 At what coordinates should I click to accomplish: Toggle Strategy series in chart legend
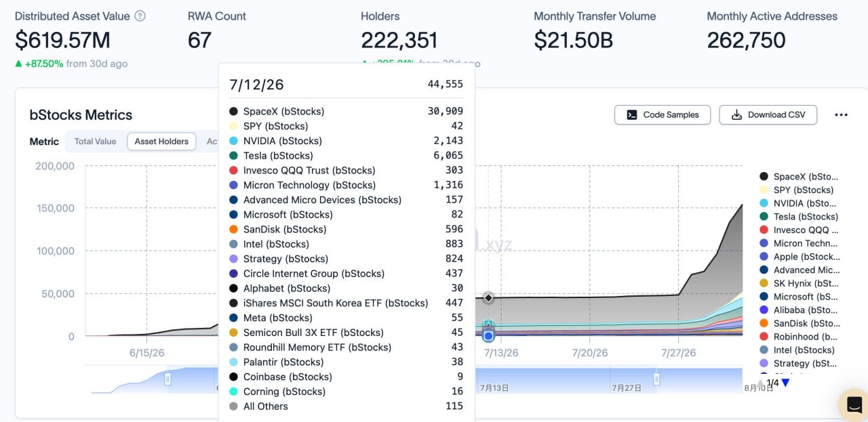[x=799, y=364]
